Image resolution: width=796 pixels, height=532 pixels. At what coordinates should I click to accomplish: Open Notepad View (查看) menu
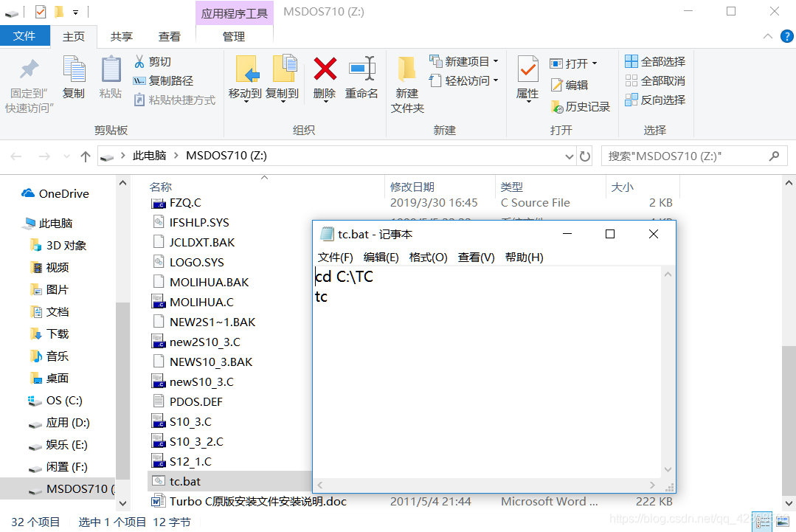tap(476, 258)
